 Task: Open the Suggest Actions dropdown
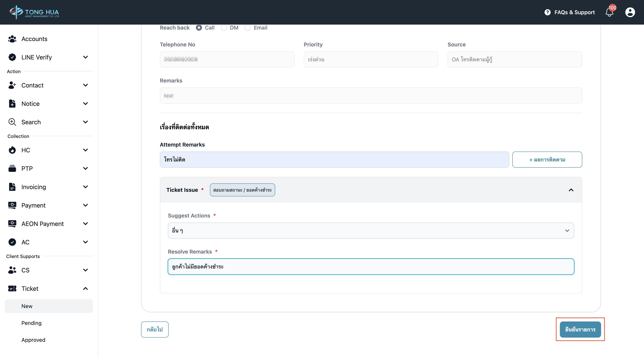371,230
